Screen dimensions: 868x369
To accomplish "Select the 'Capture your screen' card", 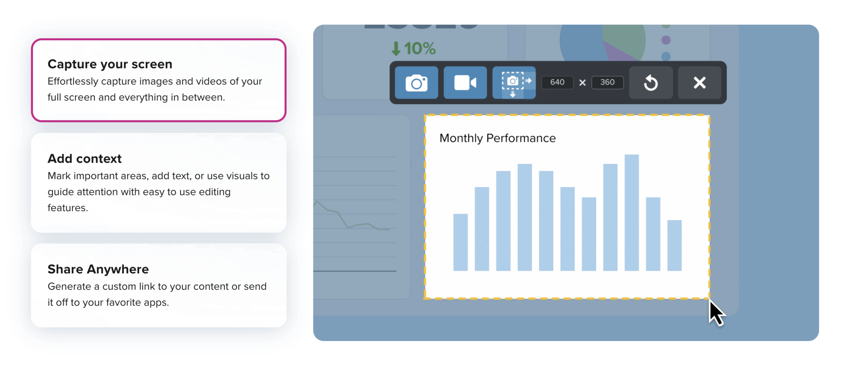I will pos(159,80).
